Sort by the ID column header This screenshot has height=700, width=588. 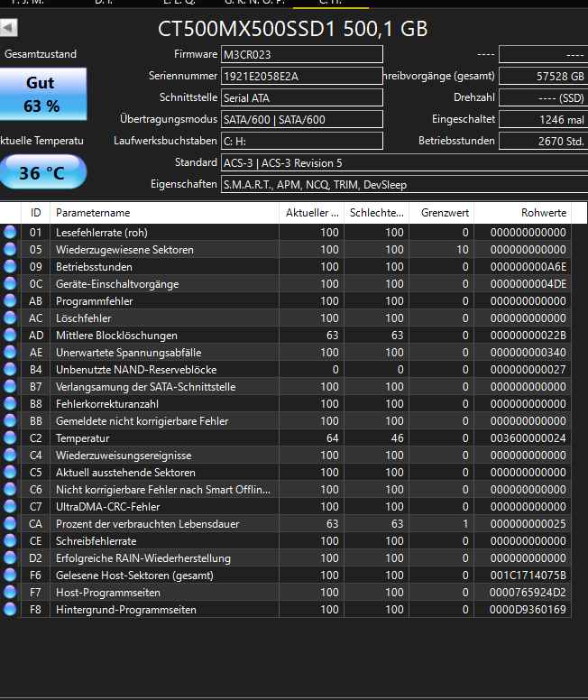pos(35,213)
